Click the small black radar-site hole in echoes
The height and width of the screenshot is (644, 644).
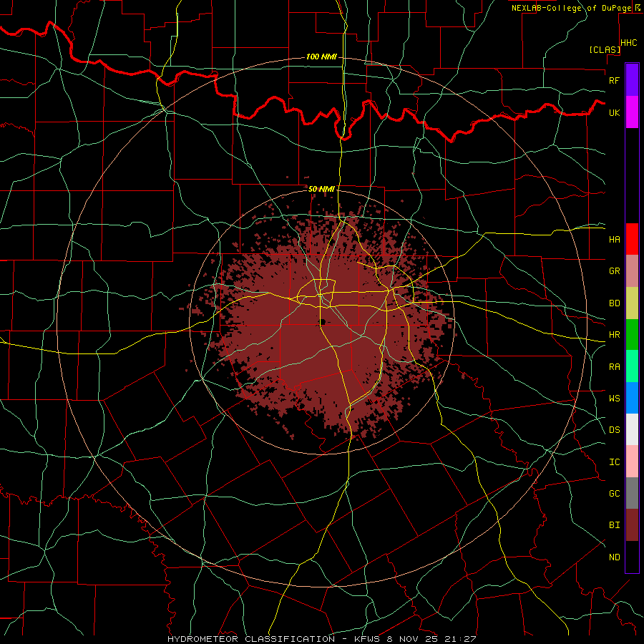[323, 321]
